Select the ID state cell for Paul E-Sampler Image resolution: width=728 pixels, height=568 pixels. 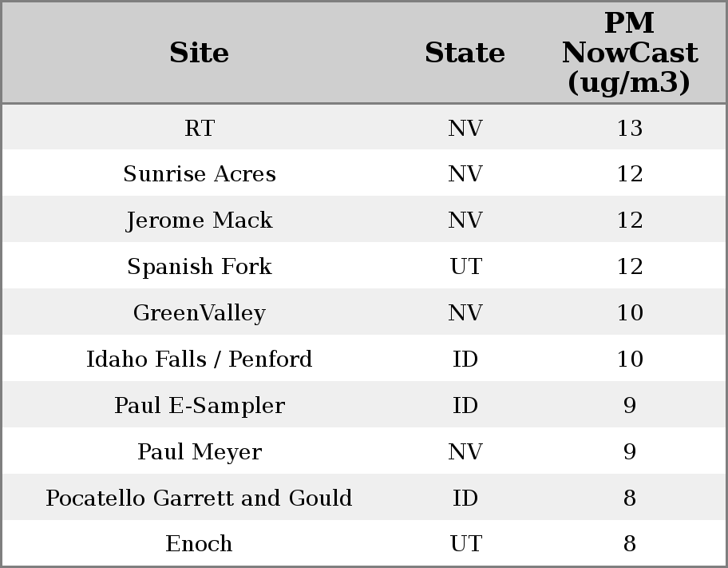pyautogui.click(x=465, y=406)
